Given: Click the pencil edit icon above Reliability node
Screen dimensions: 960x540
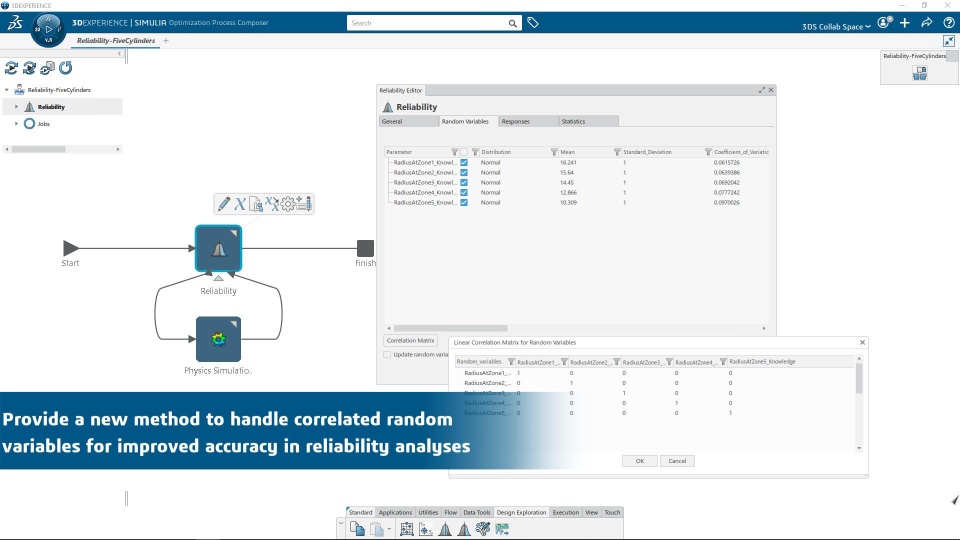Looking at the screenshot, I should point(224,204).
